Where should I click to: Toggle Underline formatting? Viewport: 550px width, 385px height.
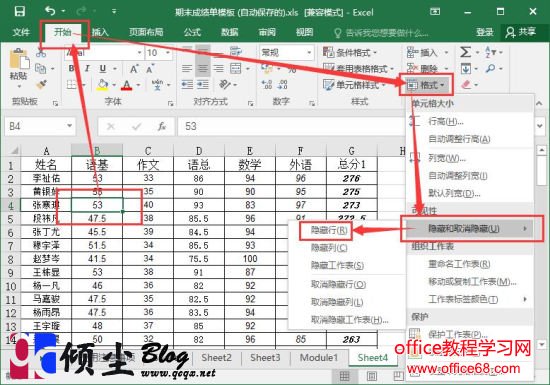[x=102, y=68]
